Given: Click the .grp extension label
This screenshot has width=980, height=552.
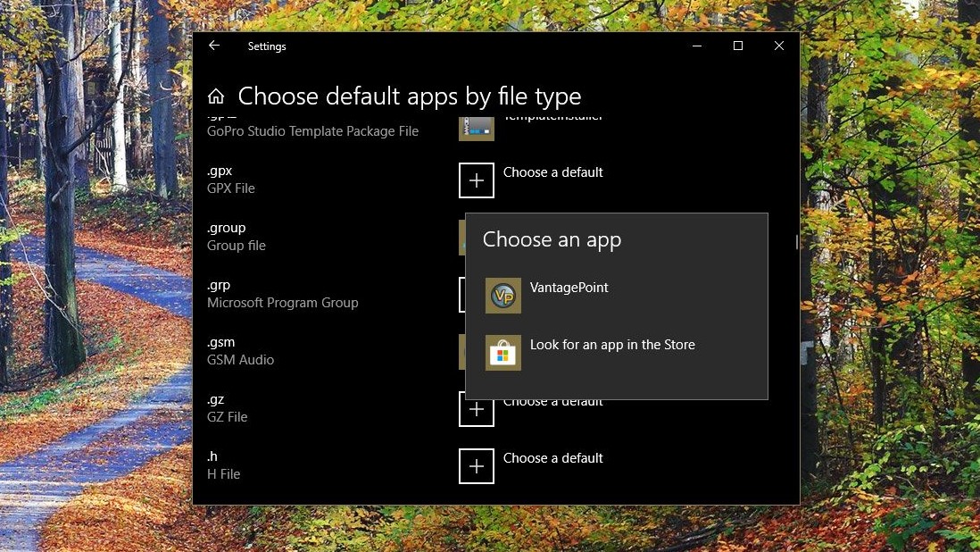Looking at the screenshot, I should coord(219,286).
